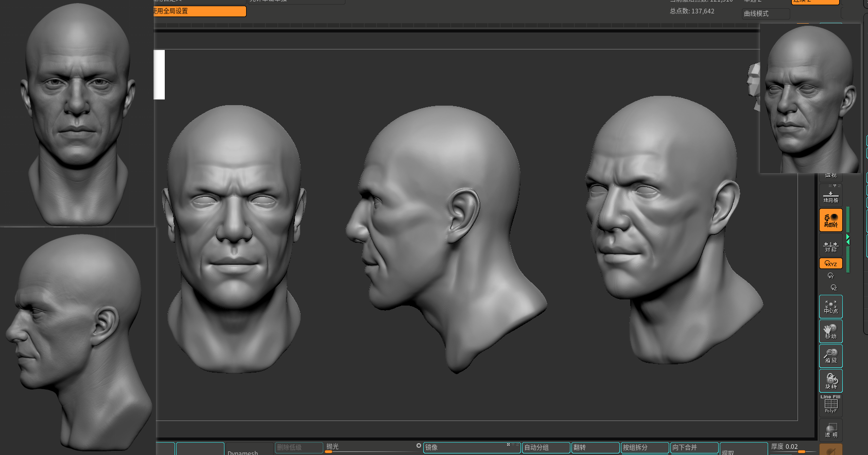Click the 按组拆分 split by groups button
Viewport: 868px width, 455px height.
point(645,448)
